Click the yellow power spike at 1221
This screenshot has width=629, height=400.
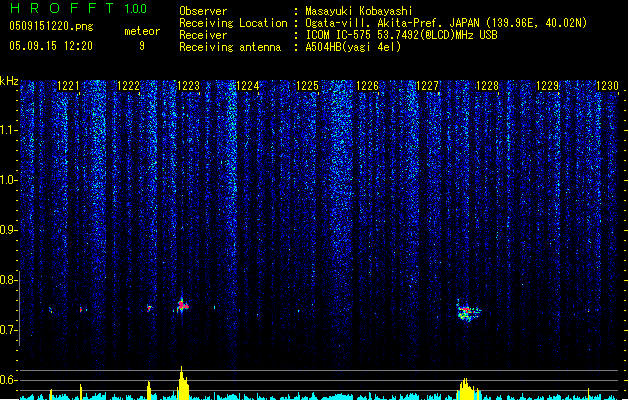point(81,392)
